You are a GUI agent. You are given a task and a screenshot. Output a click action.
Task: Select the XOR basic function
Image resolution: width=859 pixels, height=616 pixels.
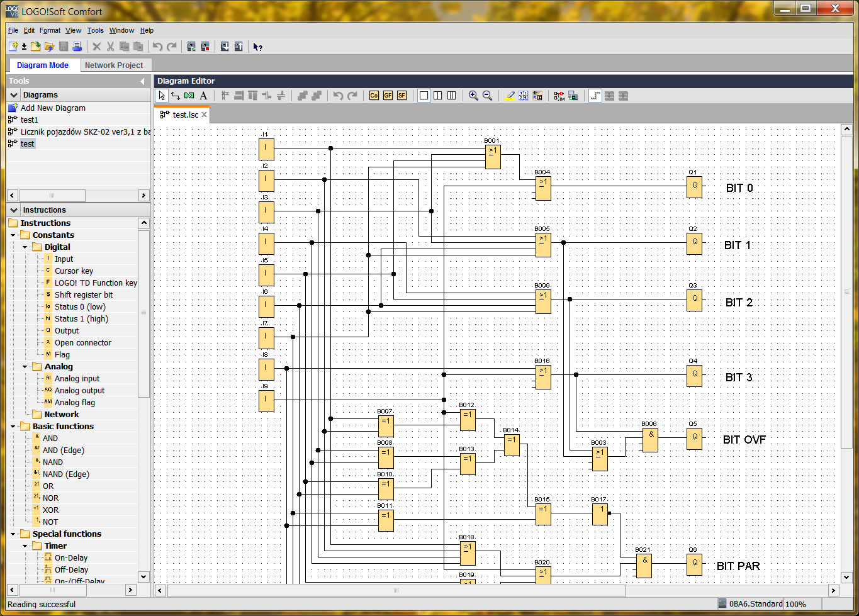(x=50, y=510)
